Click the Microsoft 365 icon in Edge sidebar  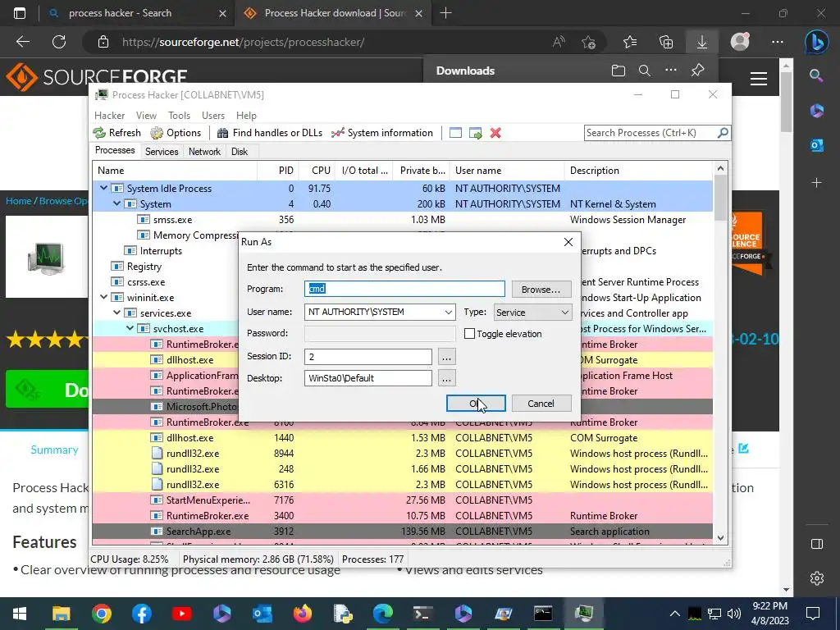pos(817,111)
